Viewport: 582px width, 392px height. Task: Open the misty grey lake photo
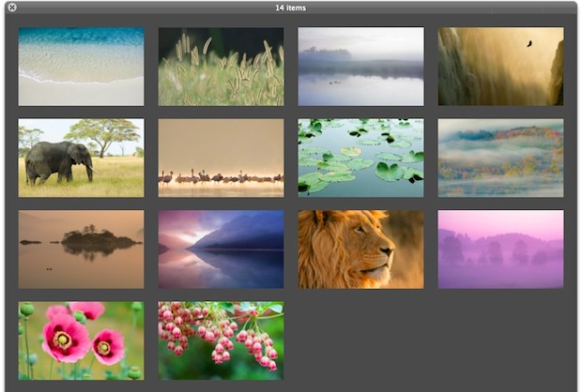tap(360, 66)
